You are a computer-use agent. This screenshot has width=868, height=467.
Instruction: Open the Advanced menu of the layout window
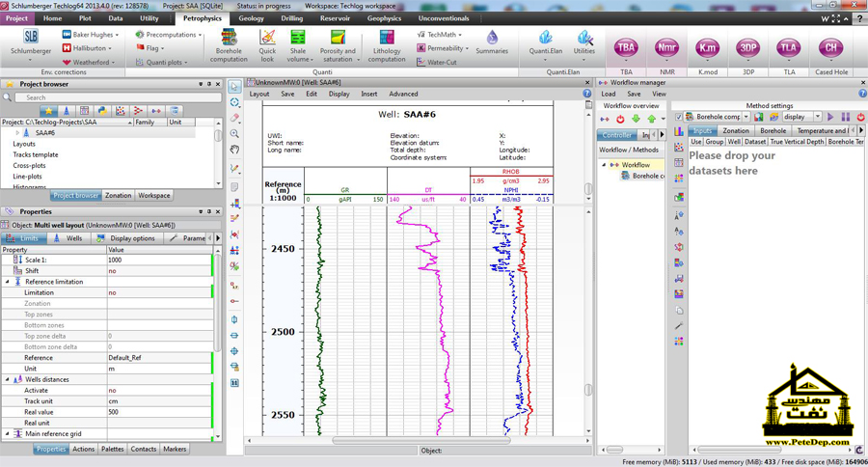(403, 95)
